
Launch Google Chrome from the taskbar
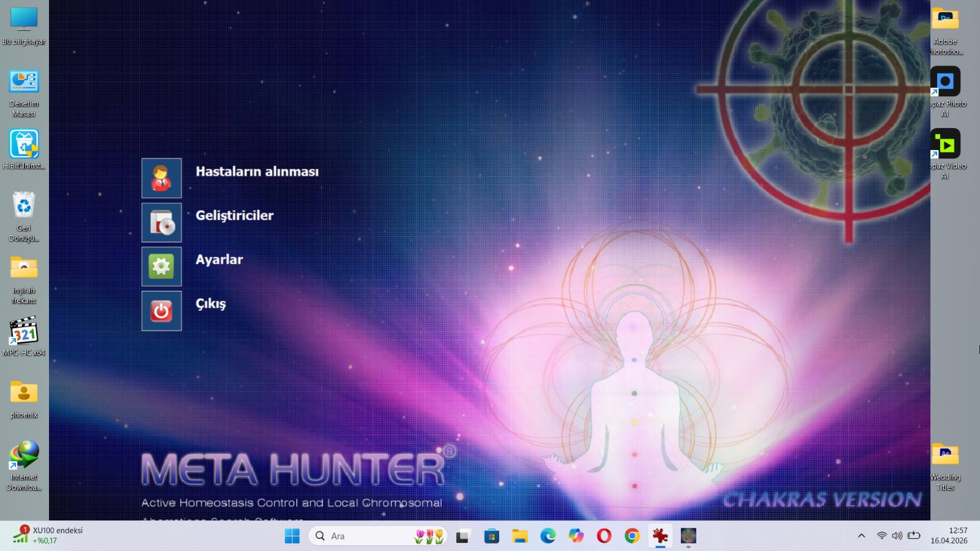tap(632, 536)
